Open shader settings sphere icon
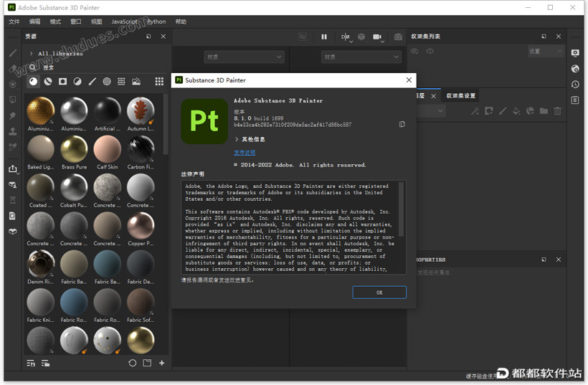Image resolution: width=588 pixels, height=385 pixels. [x=575, y=69]
